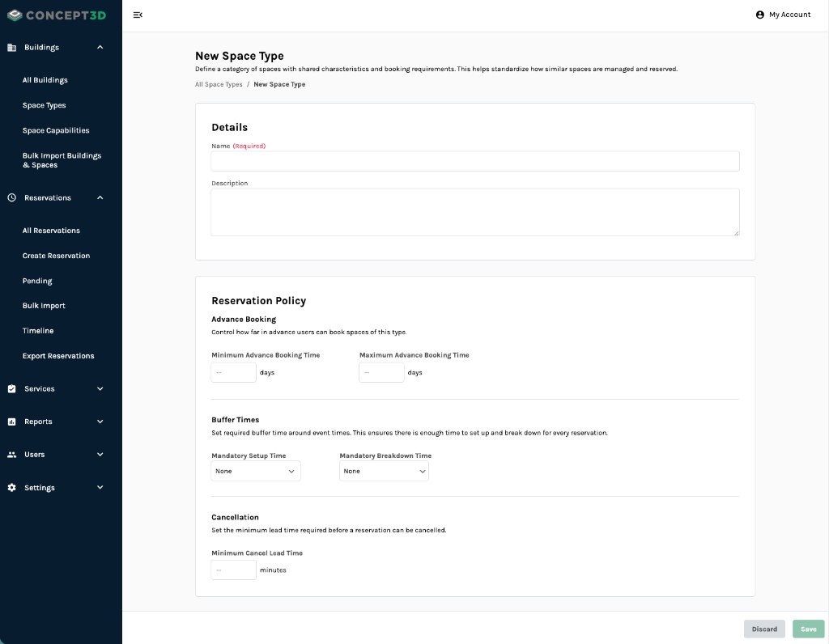Click the Reports sidebar label
Viewport: 829px width, 644px height.
(x=38, y=422)
